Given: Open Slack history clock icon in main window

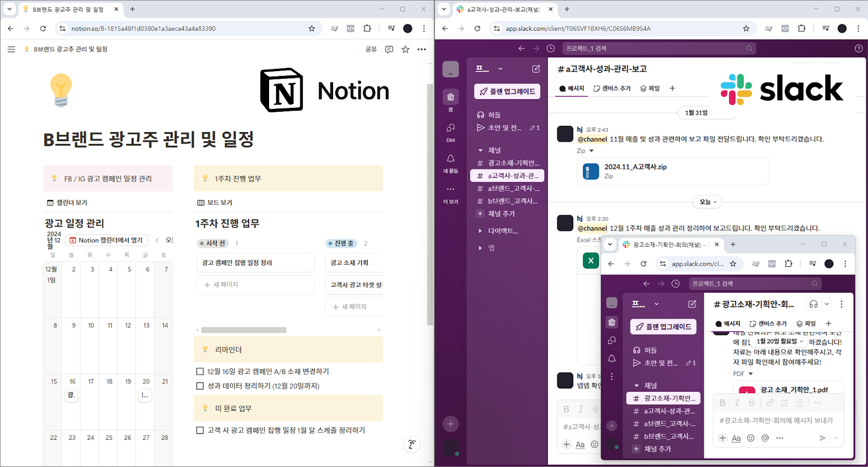Looking at the screenshot, I should click(551, 48).
